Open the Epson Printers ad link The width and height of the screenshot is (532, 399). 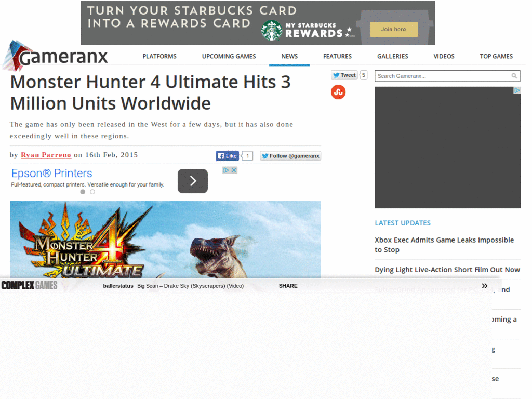coord(51,174)
